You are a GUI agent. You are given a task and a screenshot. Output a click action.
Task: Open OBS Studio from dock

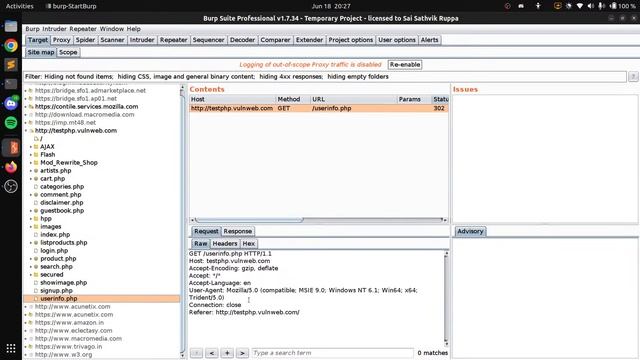pos(11,187)
